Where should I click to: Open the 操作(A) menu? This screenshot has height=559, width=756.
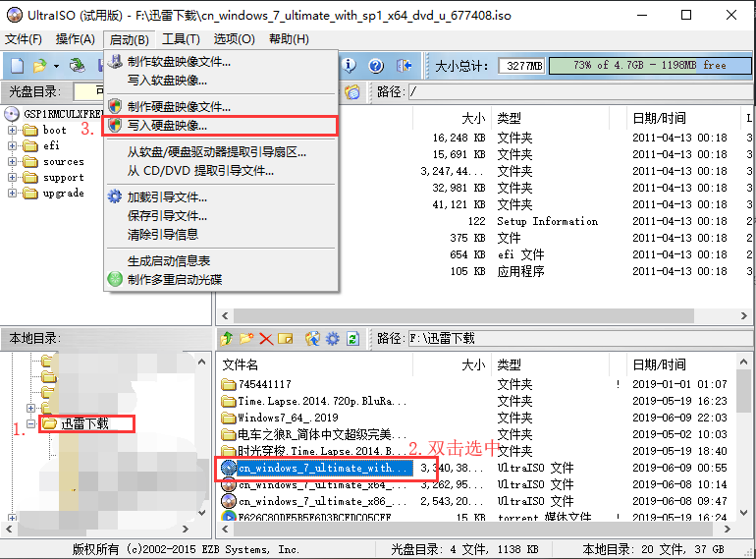tap(76, 39)
